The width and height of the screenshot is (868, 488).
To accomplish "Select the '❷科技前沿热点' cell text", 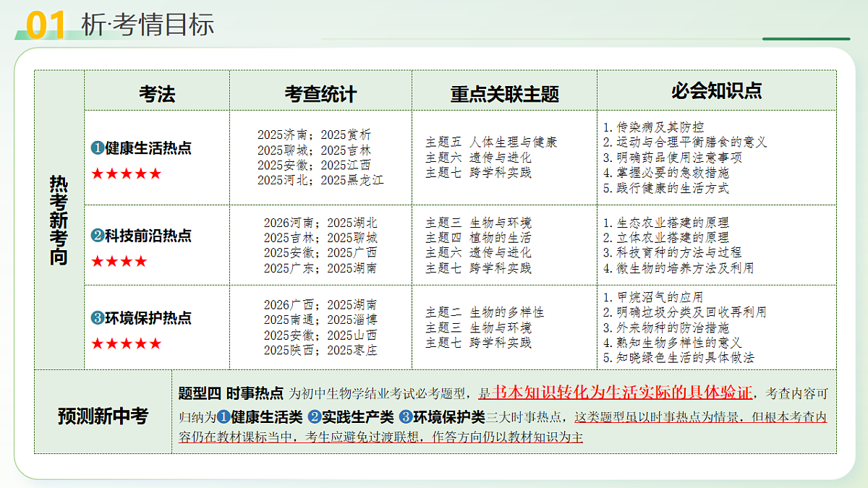I will coord(141,236).
